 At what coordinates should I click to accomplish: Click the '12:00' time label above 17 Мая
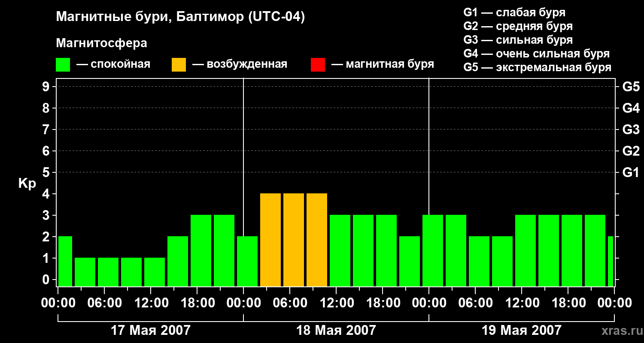(151, 303)
